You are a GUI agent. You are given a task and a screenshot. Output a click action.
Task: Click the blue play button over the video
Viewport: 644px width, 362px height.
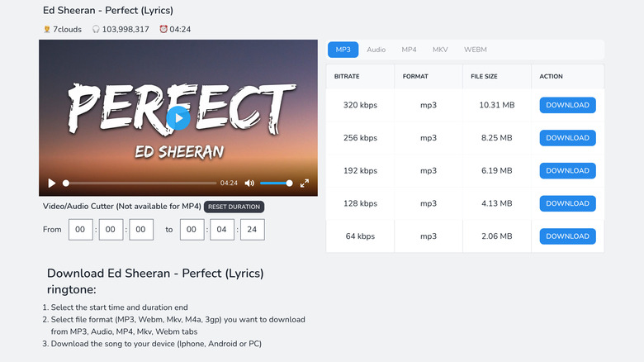[x=178, y=118]
